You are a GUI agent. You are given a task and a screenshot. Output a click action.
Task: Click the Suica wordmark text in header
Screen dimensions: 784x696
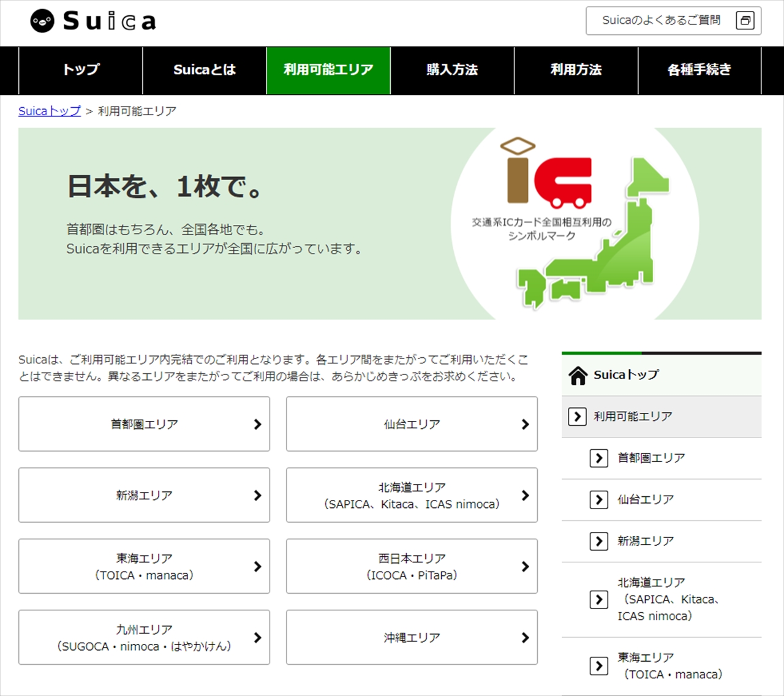[x=110, y=21]
